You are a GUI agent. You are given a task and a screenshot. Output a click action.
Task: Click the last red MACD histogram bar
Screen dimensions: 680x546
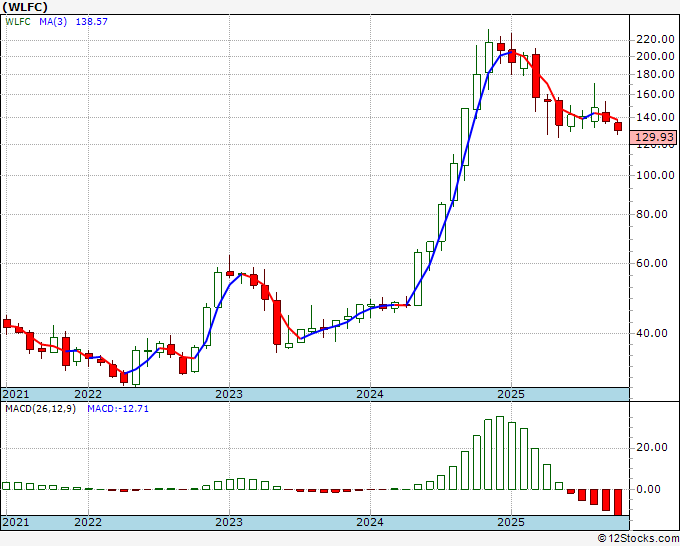point(618,502)
